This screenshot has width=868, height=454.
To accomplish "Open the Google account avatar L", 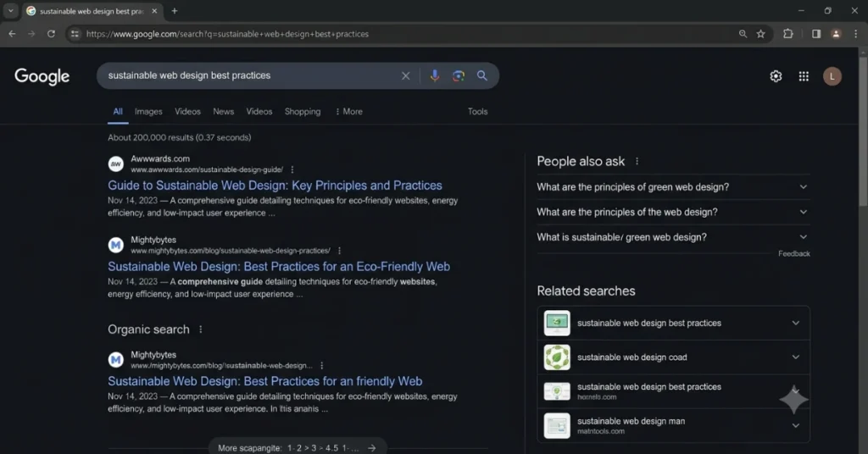I will point(832,76).
